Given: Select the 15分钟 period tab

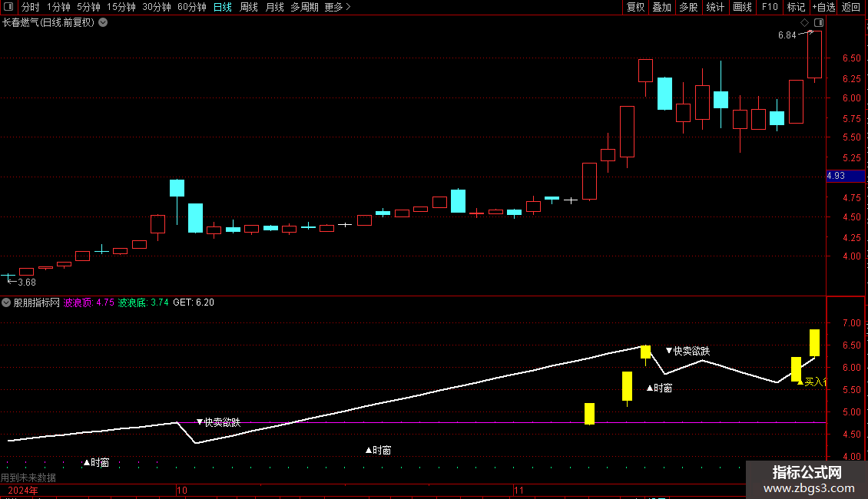Looking at the screenshot, I should [121, 7].
